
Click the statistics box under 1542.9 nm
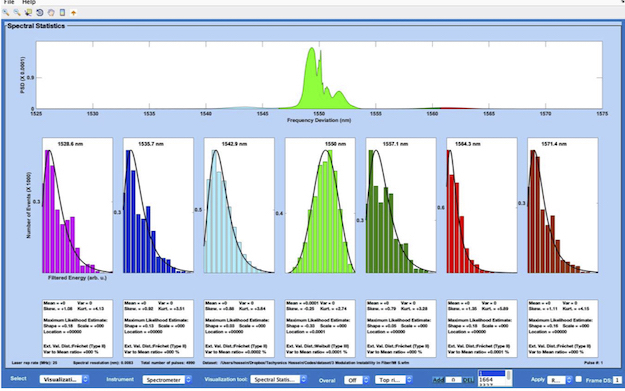click(239, 328)
